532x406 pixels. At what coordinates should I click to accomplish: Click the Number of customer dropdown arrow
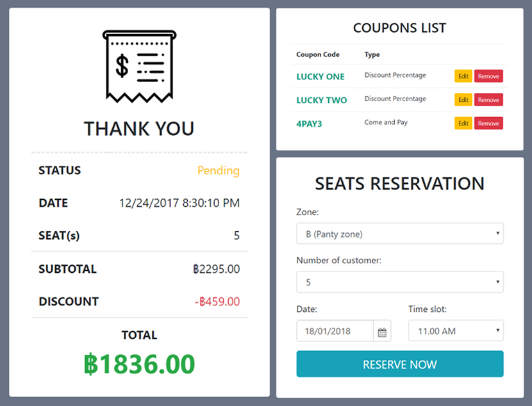[499, 282]
